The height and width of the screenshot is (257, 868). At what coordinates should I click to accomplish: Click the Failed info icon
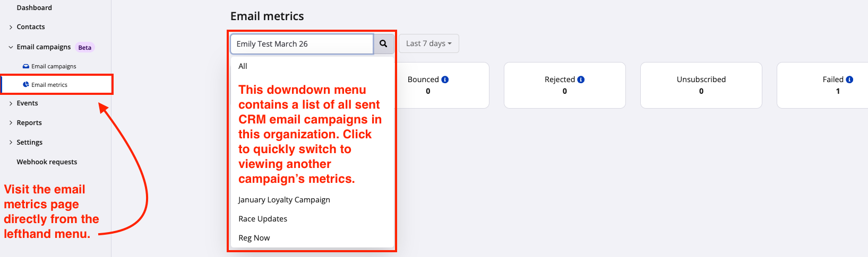point(849,79)
